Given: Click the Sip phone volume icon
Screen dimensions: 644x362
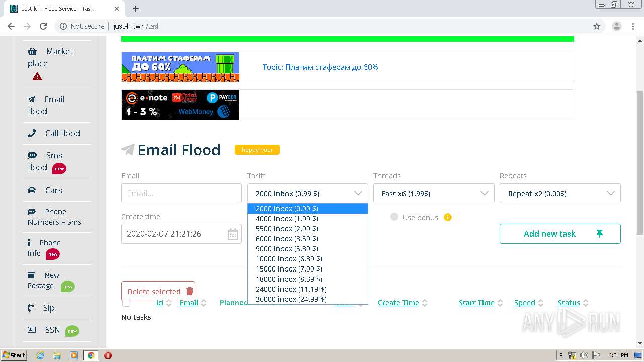Looking at the screenshot, I should [31, 308].
